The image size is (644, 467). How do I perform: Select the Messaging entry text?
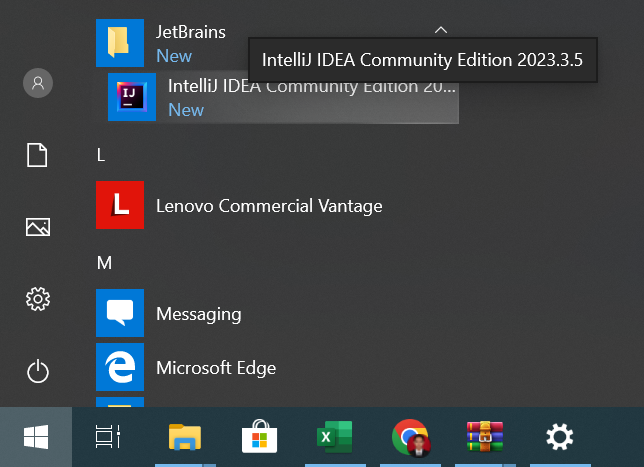coord(199,315)
